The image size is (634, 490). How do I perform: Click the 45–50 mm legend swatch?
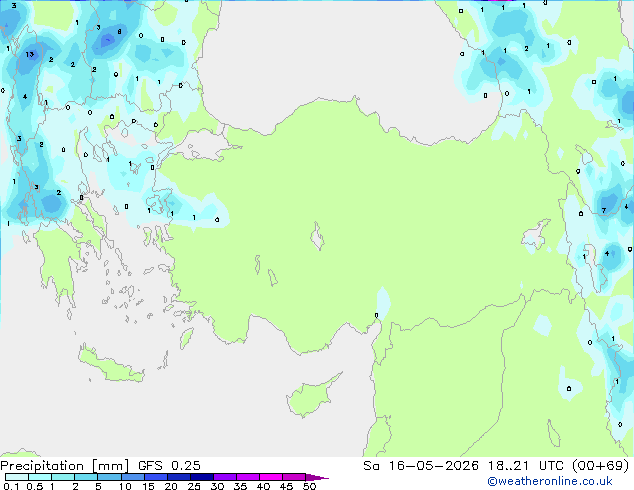tap(294, 477)
